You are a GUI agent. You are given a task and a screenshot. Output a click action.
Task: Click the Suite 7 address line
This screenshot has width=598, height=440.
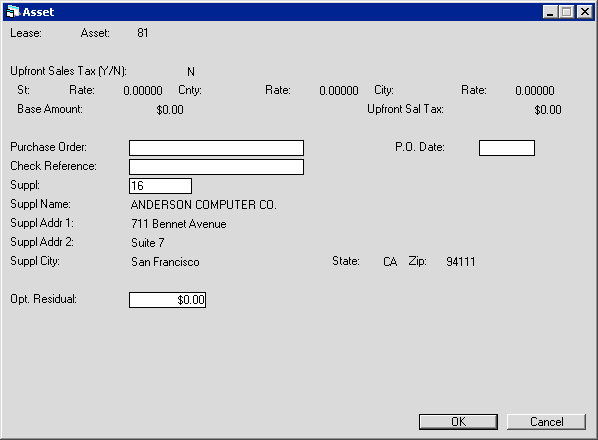pyautogui.click(x=148, y=243)
